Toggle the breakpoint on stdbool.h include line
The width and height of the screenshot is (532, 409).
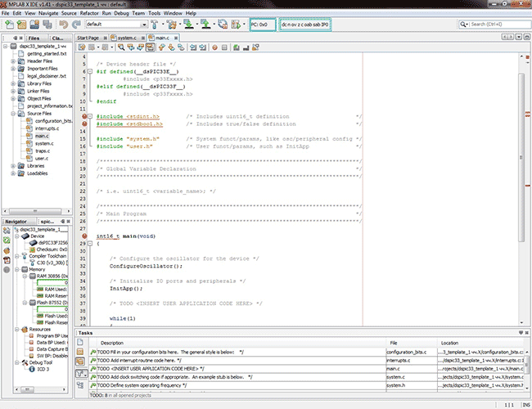[x=84, y=124]
